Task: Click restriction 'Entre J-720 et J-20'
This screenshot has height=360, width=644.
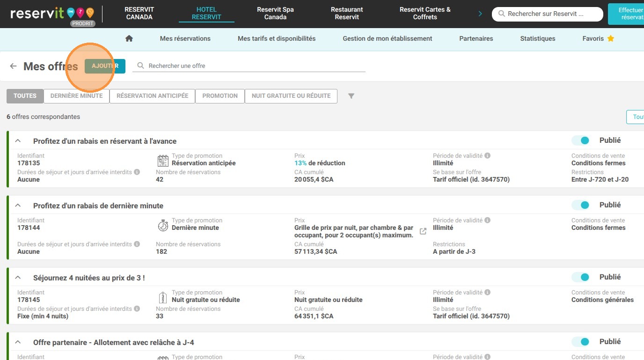Action: point(600,179)
